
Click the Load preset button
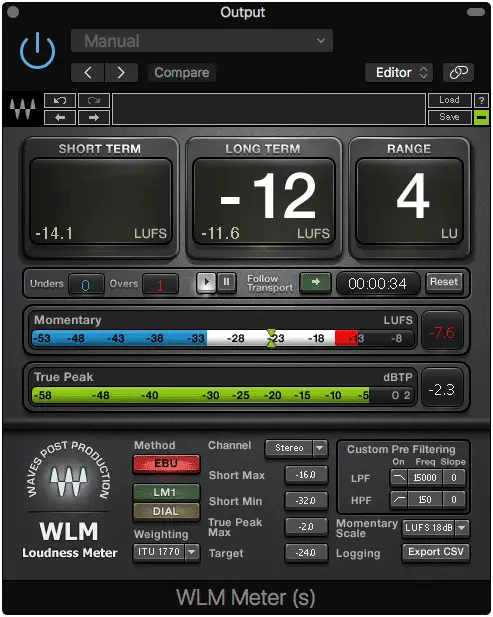click(x=450, y=100)
